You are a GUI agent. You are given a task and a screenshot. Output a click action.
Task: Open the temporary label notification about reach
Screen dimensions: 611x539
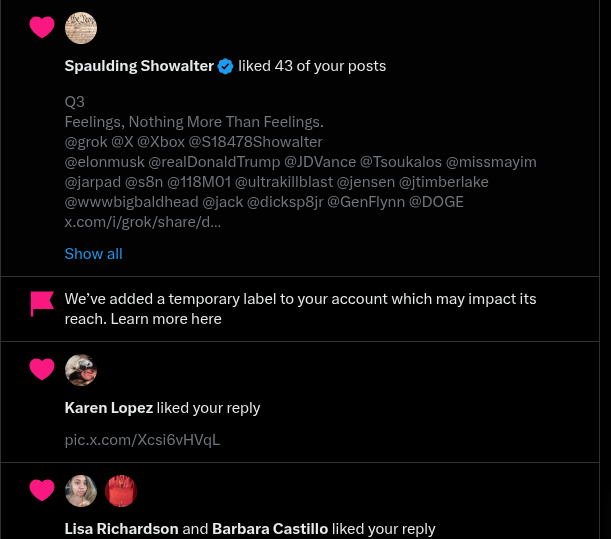tap(300, 309)
